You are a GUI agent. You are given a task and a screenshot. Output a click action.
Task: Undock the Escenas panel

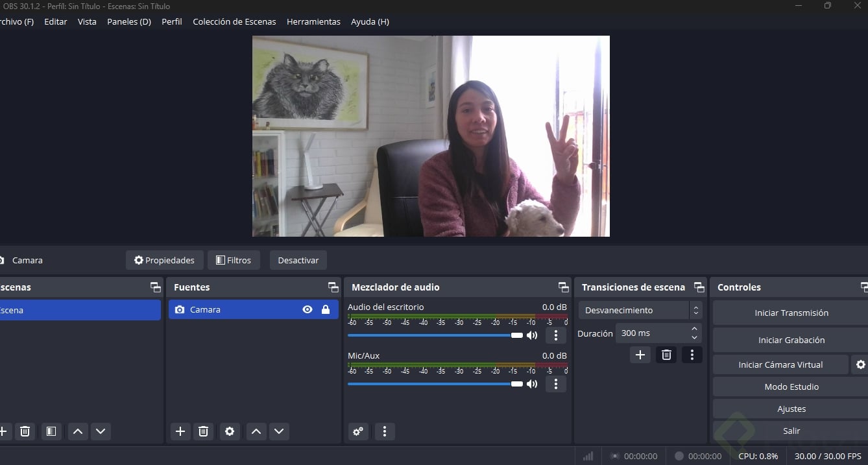click(156, 287)
